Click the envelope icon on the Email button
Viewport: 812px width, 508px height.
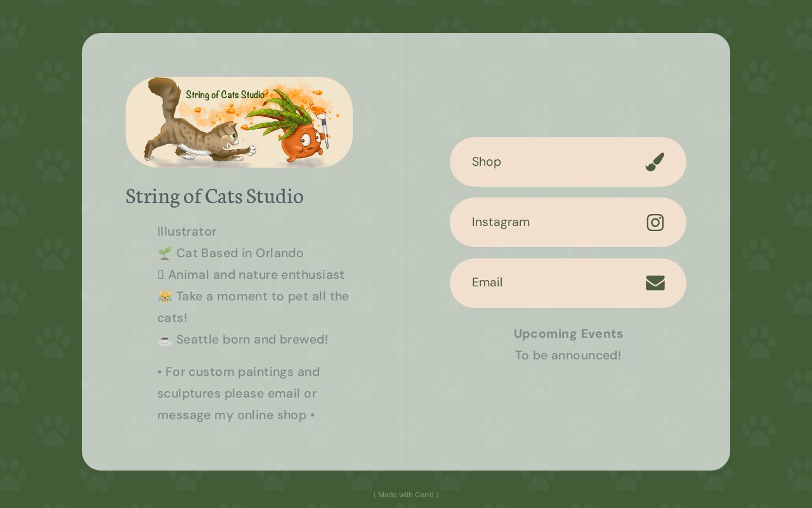tap(655, 283)
